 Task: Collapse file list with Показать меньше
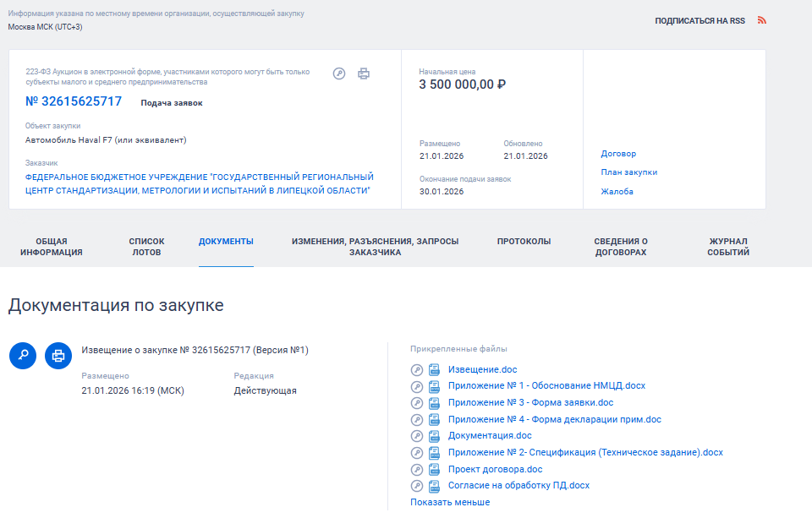pyautogui.click(x=449, y=502)
